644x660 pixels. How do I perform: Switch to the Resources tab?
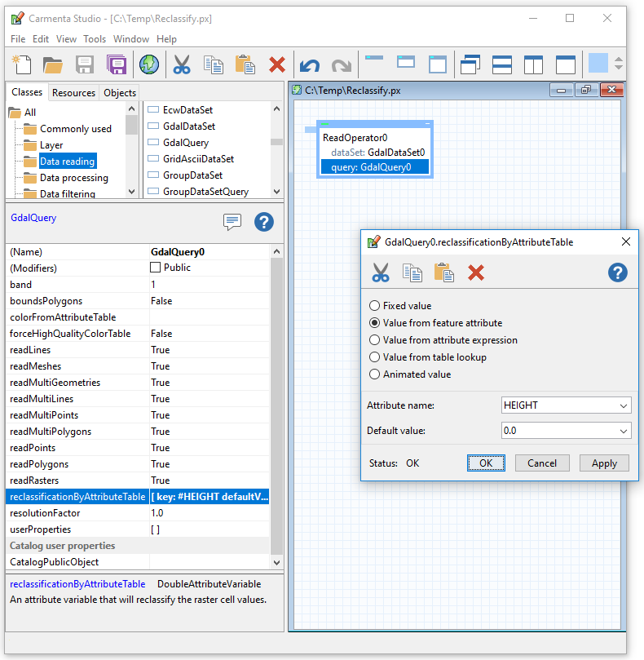(73, 93)
